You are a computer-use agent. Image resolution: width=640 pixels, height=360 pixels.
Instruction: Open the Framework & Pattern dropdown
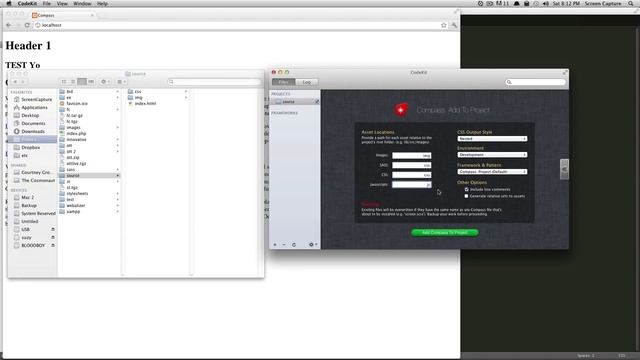(x=492, y=172)
